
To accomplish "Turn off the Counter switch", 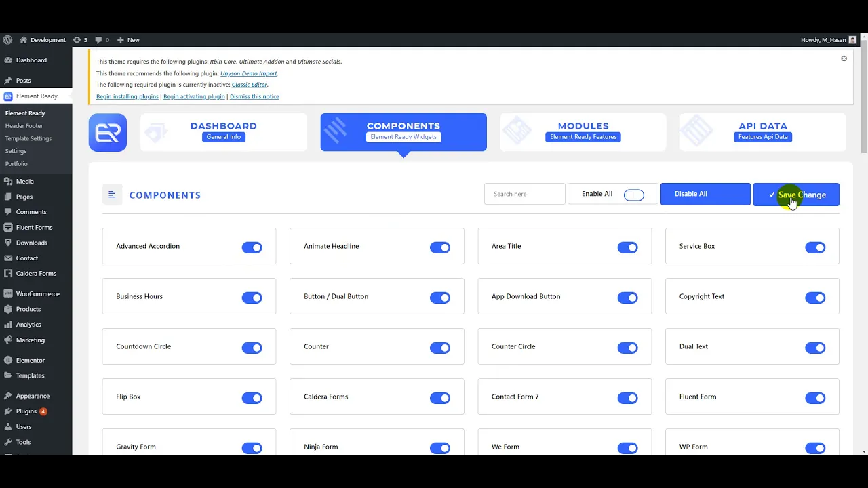I will (440, 348).
